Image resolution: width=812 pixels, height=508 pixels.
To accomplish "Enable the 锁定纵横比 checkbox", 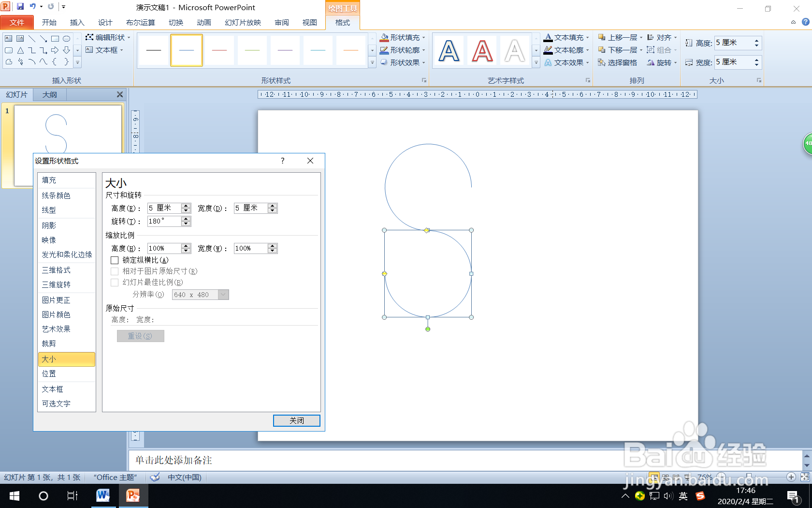I will click(115, 260).
